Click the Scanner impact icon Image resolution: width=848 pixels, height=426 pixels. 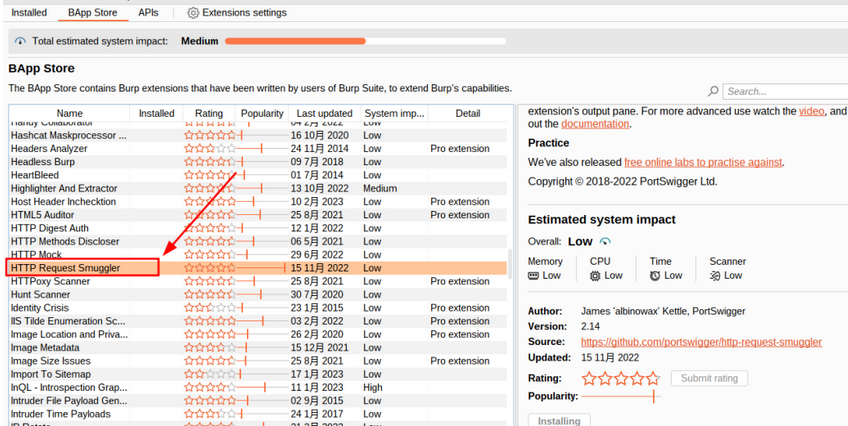(714, 276)
